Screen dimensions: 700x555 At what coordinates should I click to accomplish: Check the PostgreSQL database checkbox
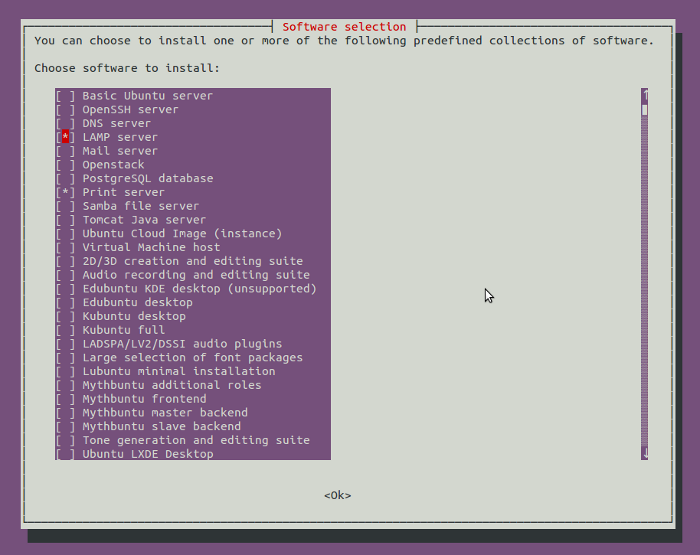pos(66,179)
